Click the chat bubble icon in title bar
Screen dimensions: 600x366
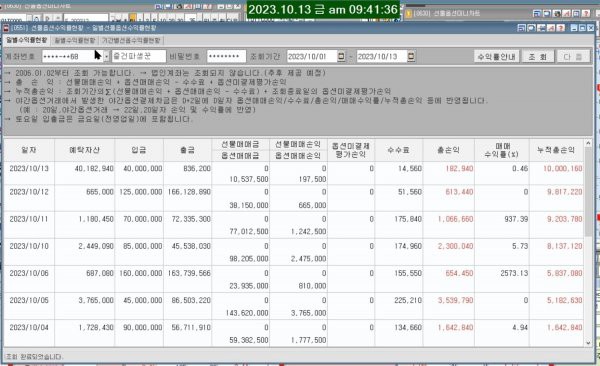click(x=531, y=28)
